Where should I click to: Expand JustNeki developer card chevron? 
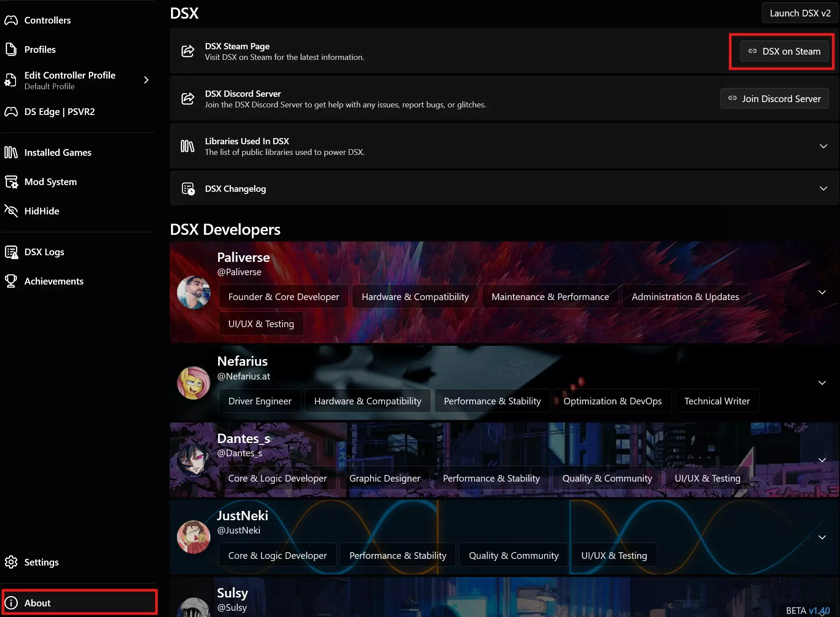click(822, 537)
